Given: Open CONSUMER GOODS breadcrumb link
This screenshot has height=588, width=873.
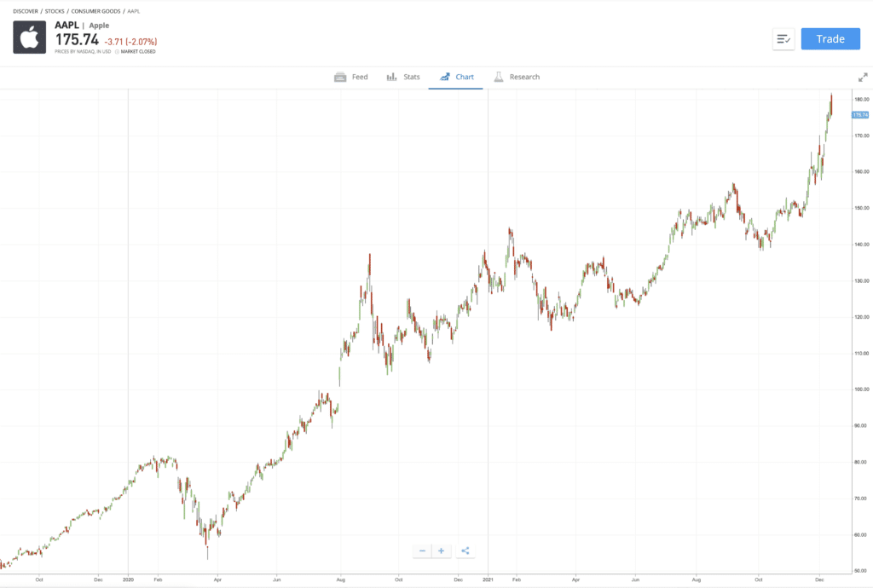Looking at the screenshot, I should point(95,11).
